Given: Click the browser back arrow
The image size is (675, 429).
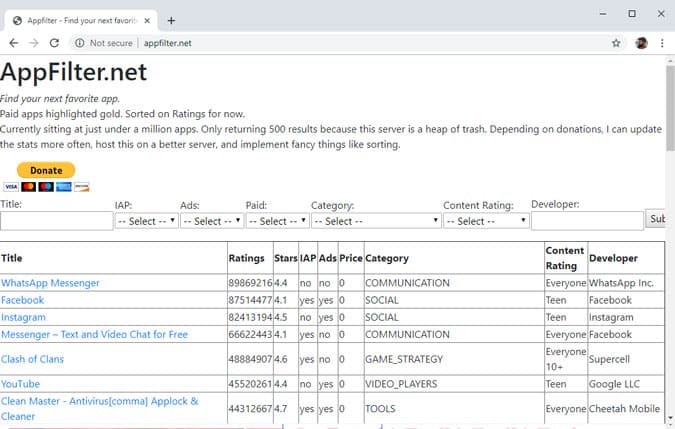Looking at the screenshot, I should pos(14,43).
